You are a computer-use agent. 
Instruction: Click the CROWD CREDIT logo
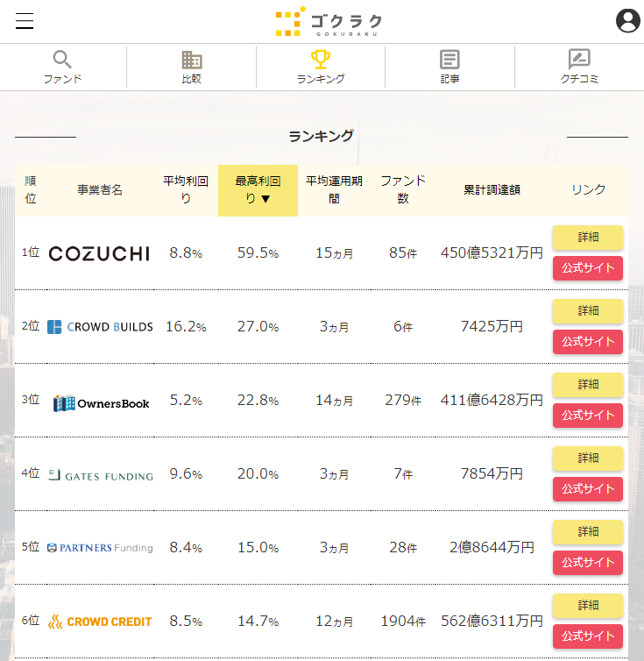[x=100, y=622]
